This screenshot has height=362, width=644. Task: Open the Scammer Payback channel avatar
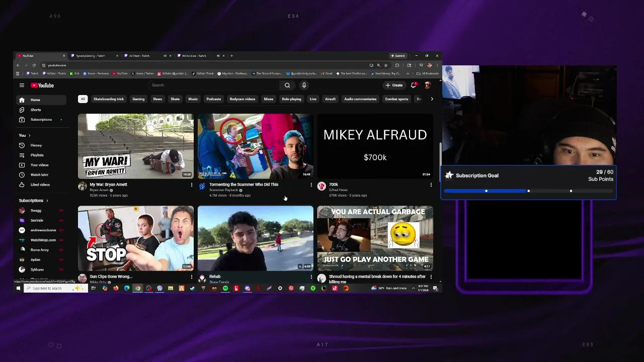[x=202, y=187]
